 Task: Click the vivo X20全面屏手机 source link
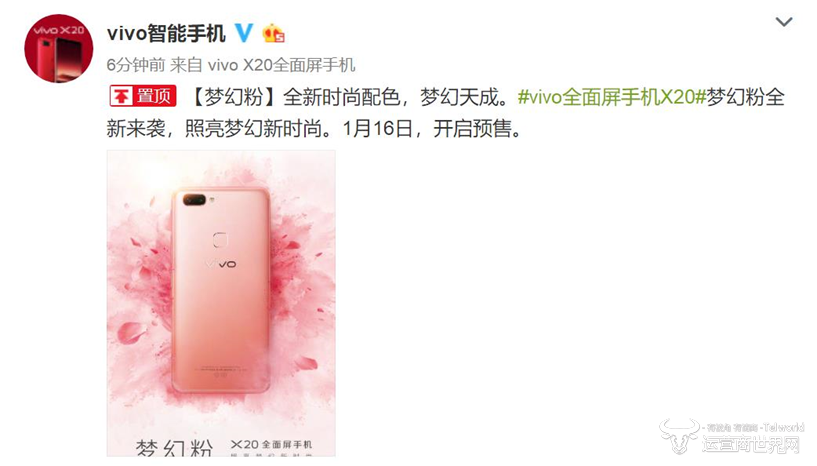click(281, 65)
